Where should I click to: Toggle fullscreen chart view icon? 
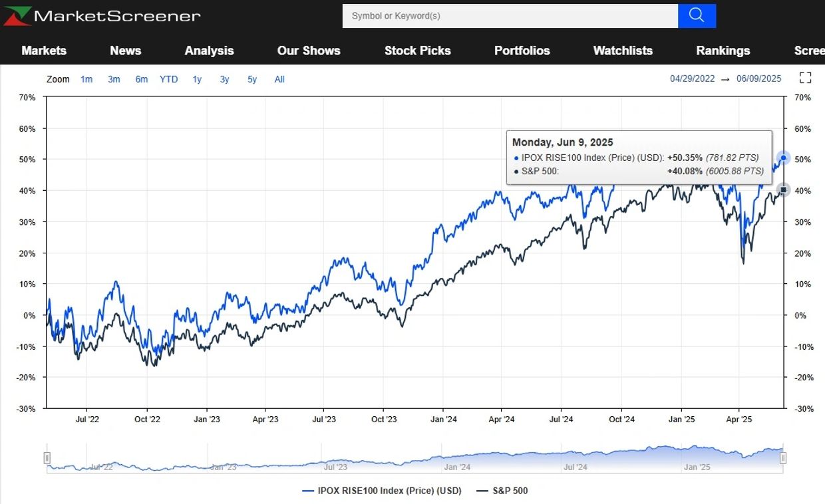pyautogui.click(x=805, y=78)
